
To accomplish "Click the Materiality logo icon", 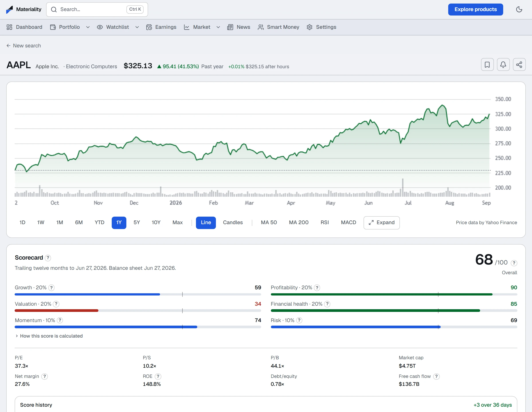I will [10, 10].
